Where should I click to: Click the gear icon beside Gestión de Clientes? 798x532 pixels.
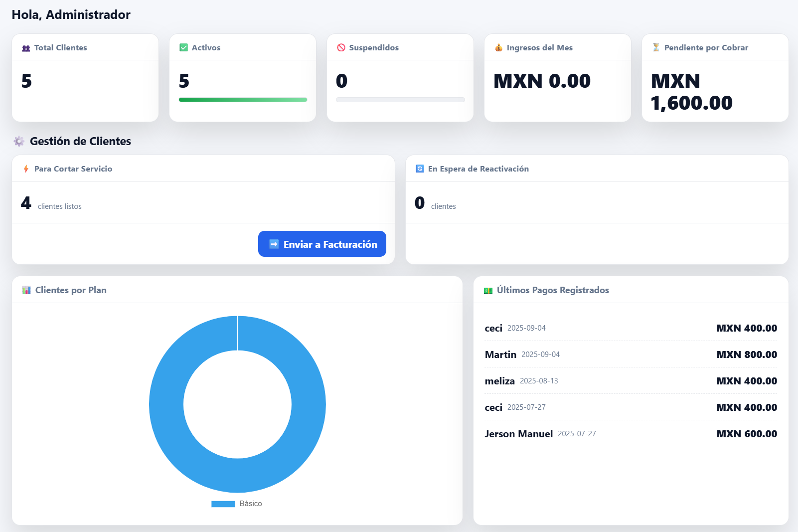tap(19, 142)
